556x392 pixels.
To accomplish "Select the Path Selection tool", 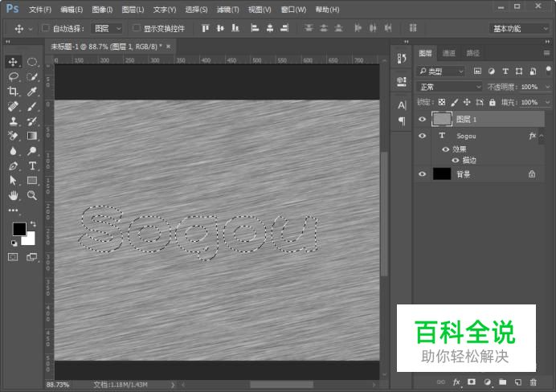I will click(x=13, y=181).
